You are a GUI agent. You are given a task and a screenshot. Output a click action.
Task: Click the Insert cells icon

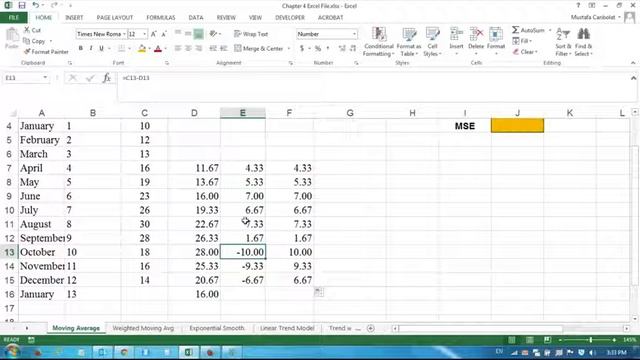pyautogui.click(x=456, y=34)
